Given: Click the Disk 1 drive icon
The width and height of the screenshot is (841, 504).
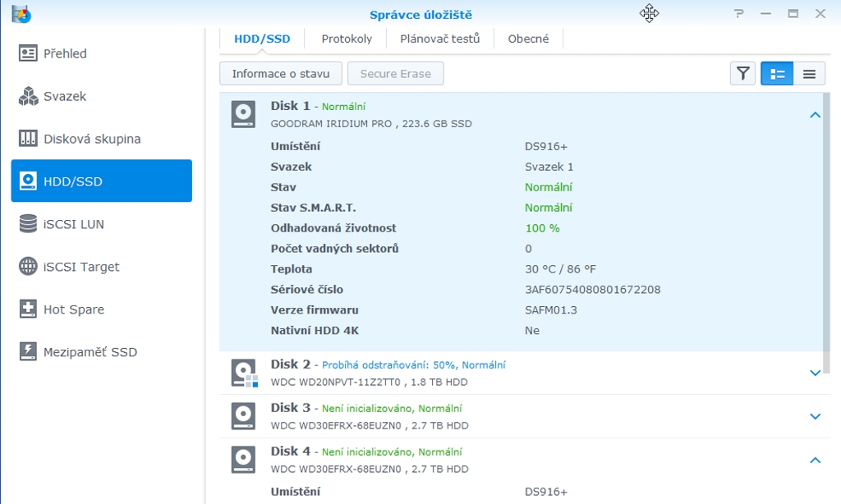Looking at the screenshot, I should (243, 114).
